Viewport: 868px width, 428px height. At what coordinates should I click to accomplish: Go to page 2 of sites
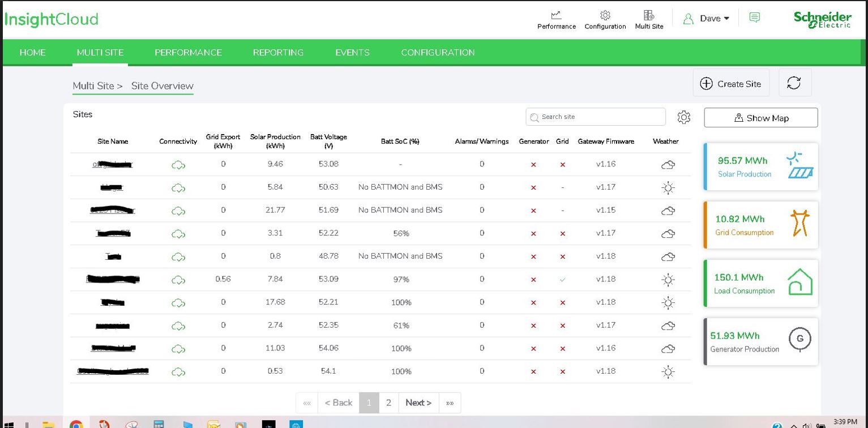pos(388,403)
